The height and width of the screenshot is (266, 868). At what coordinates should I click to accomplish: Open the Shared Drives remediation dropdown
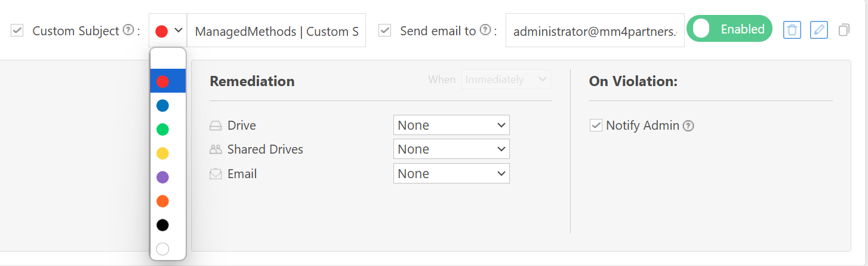tap(451, 149)
